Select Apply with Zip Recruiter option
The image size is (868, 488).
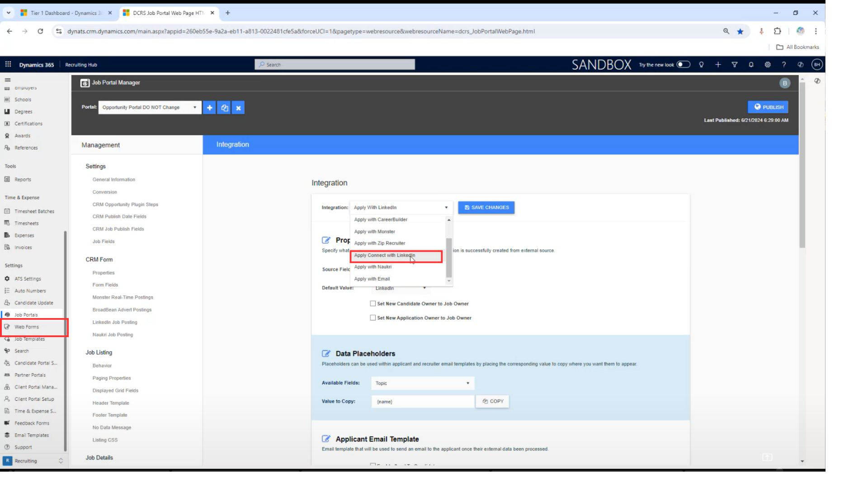tap(398, 243)
